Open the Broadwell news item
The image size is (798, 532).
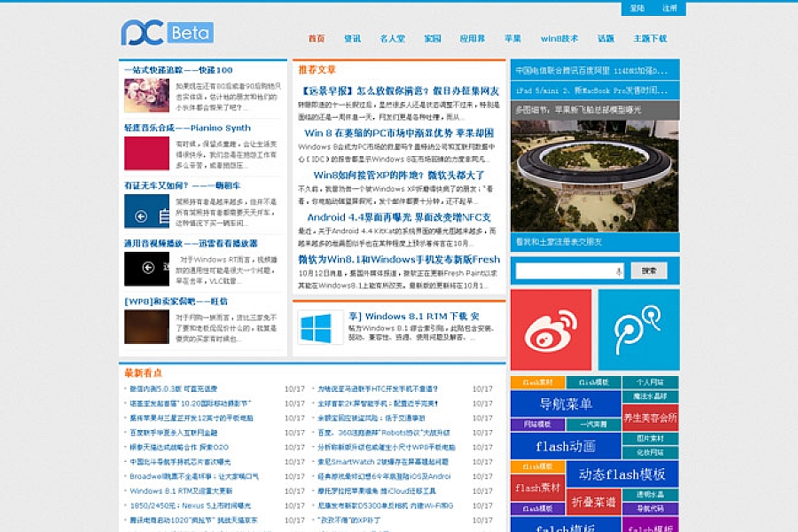coord(194,476)
